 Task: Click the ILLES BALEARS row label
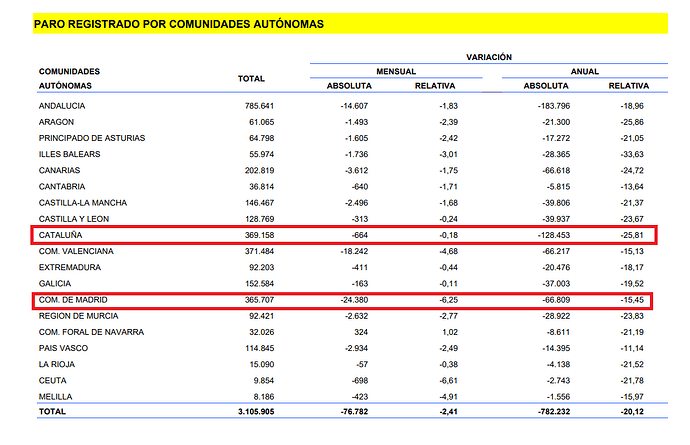pos(68,154)
